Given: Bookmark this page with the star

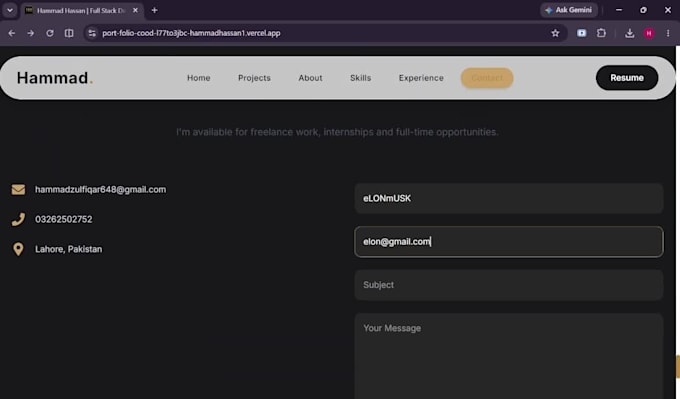Looking at the screenshot, I should point(555,33).
